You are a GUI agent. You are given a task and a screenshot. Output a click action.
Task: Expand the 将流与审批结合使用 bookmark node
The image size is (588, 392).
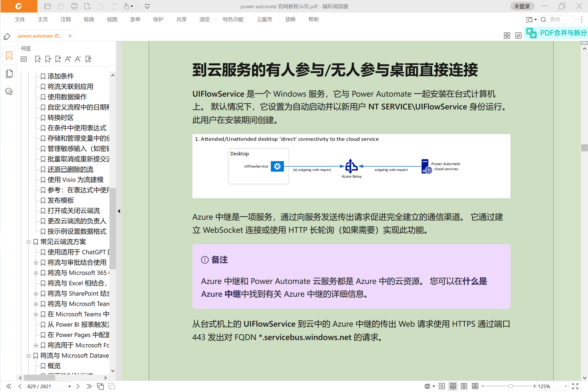coord(36,263)
